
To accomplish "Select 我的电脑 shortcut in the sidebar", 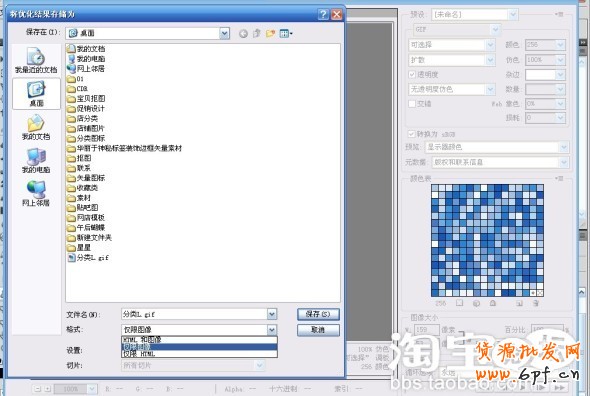I will [x=36, y=161].
